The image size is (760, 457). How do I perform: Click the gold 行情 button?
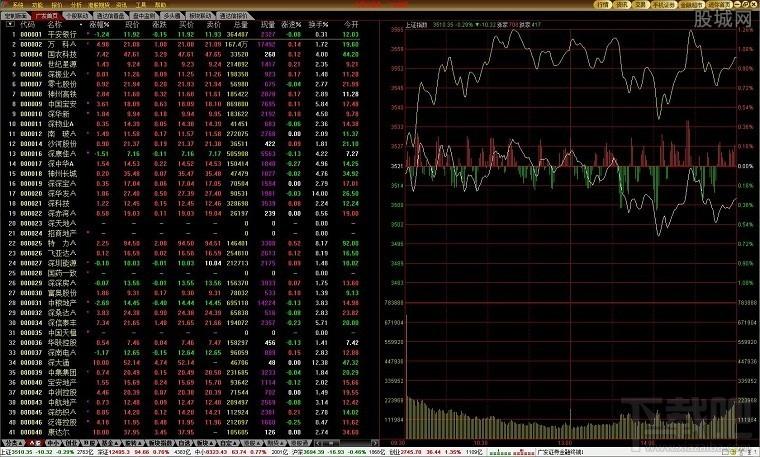pos(602,4)
